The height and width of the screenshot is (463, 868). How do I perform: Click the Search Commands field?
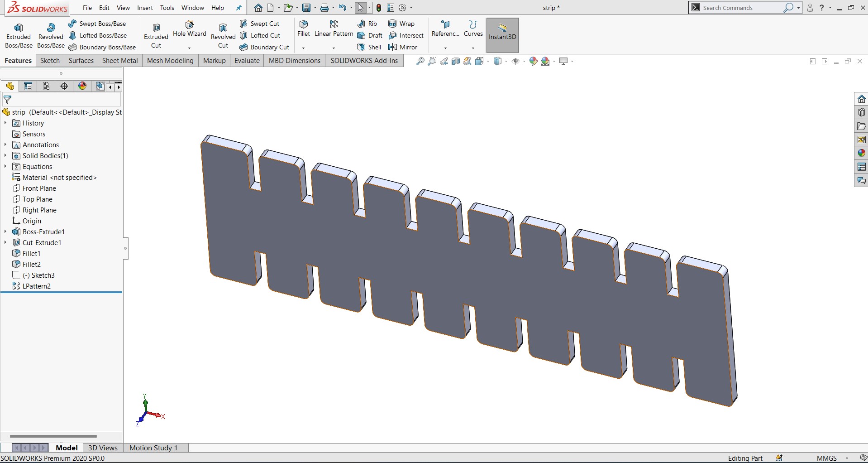coord(742,8)
